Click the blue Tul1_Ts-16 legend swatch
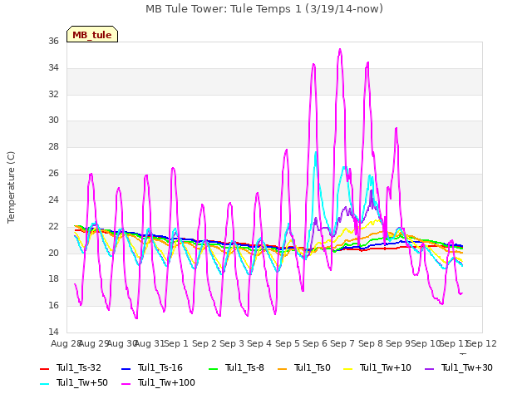 coord(126,368)
